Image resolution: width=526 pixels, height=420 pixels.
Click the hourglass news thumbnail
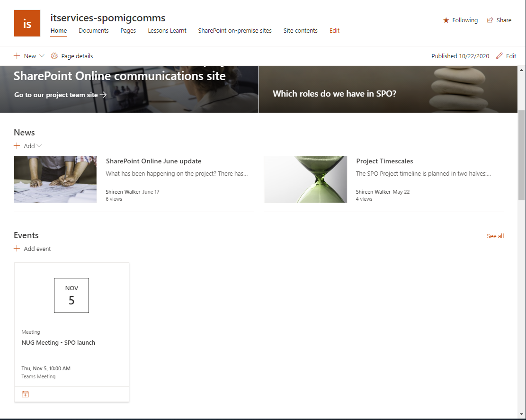[305, 179]
